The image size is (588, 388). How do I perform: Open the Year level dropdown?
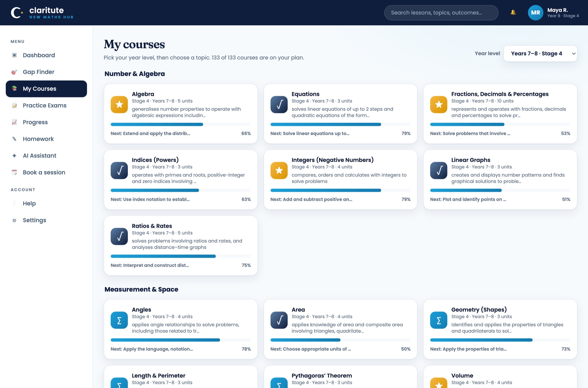[540, 54]
